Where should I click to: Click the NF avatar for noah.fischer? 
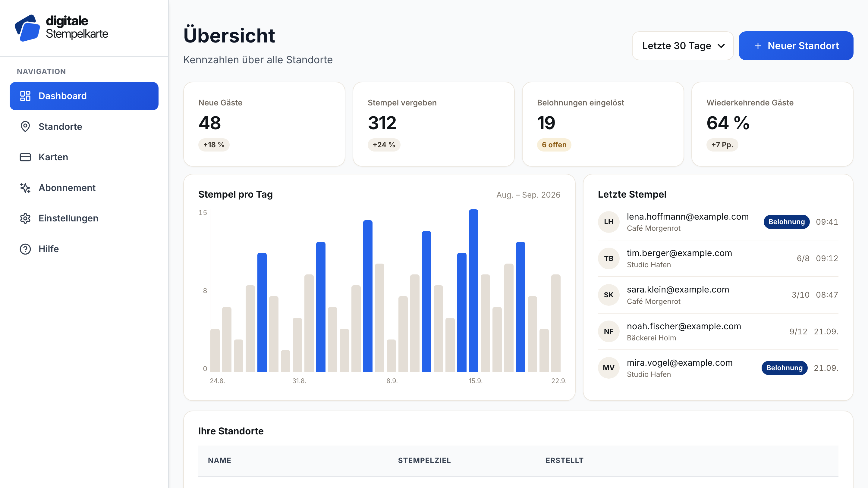609,331
